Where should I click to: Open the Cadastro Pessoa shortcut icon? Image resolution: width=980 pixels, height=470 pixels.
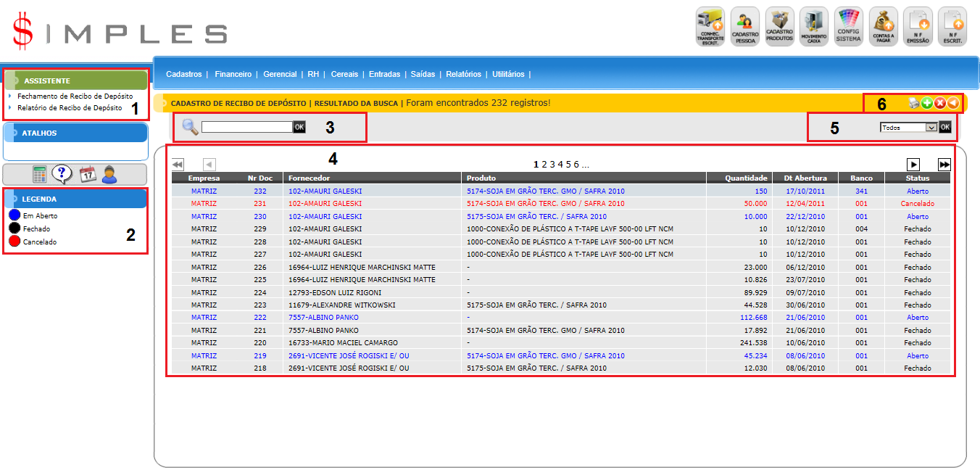[x=744, y=28]
